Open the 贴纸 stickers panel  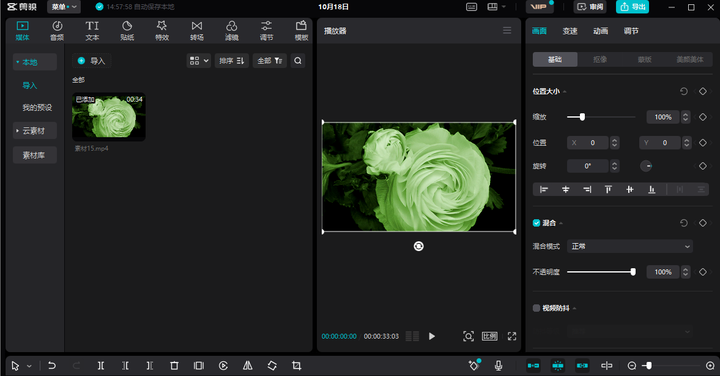127,31
